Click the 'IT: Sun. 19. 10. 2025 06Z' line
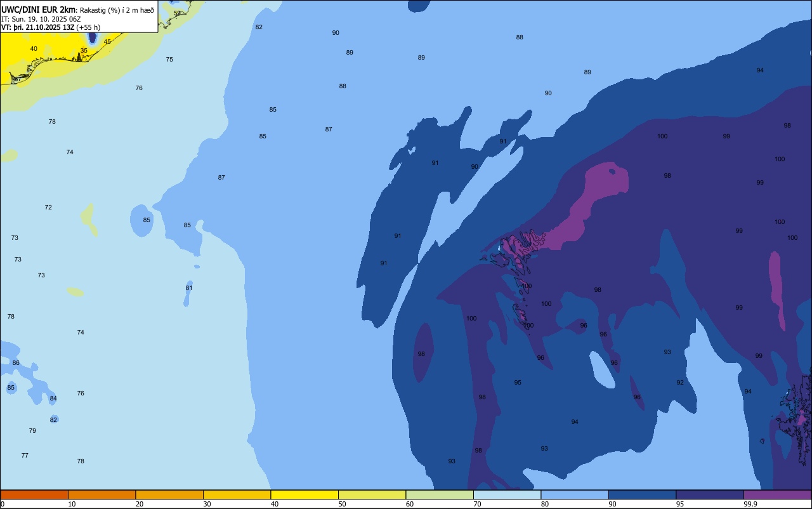The height and width of the screenshot is (509, 812). click(41, 19)
